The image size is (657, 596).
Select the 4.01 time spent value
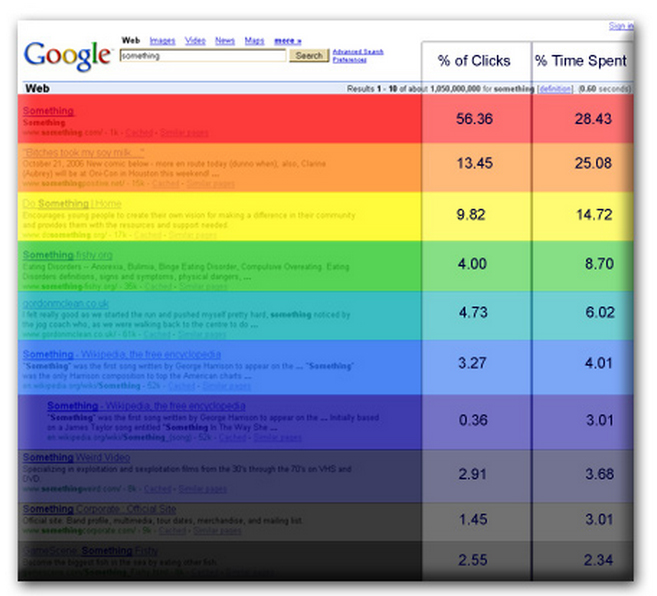tap(599, 363)
